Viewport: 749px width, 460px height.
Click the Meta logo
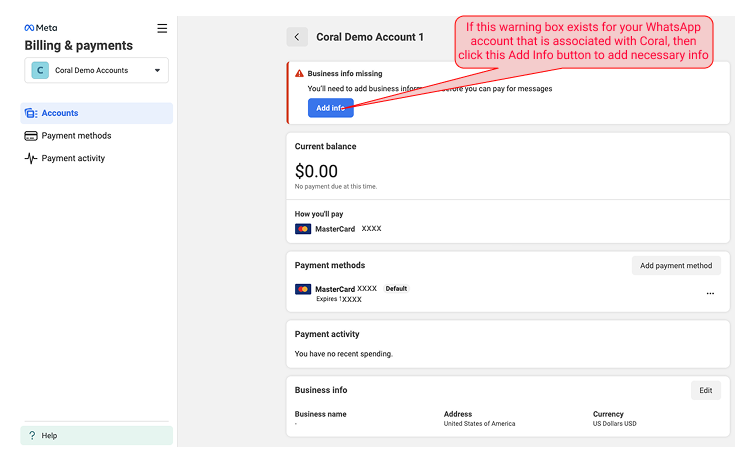[41, 28]
